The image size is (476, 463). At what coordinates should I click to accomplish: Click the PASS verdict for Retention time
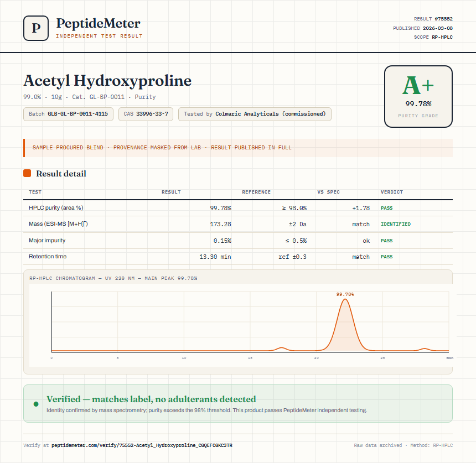[386, 257]
